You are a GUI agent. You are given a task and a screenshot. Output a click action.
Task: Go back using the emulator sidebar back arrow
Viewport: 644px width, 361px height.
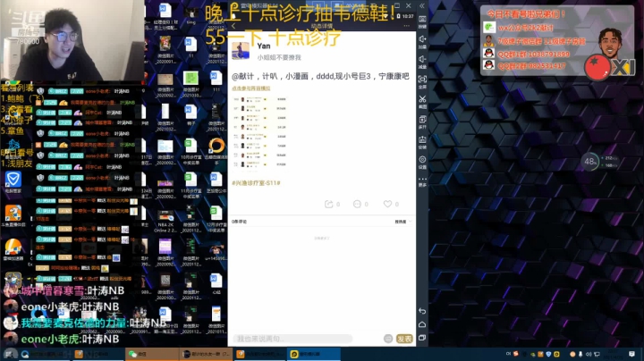click(x=422, y=311)
